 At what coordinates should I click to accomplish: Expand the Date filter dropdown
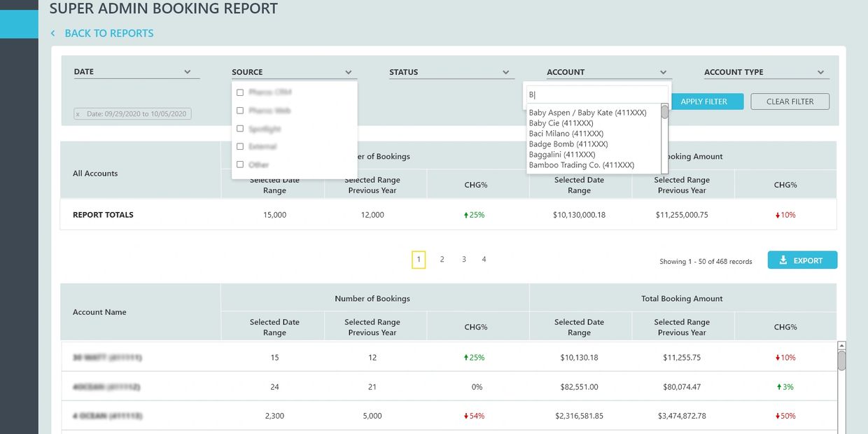[187, 71]
